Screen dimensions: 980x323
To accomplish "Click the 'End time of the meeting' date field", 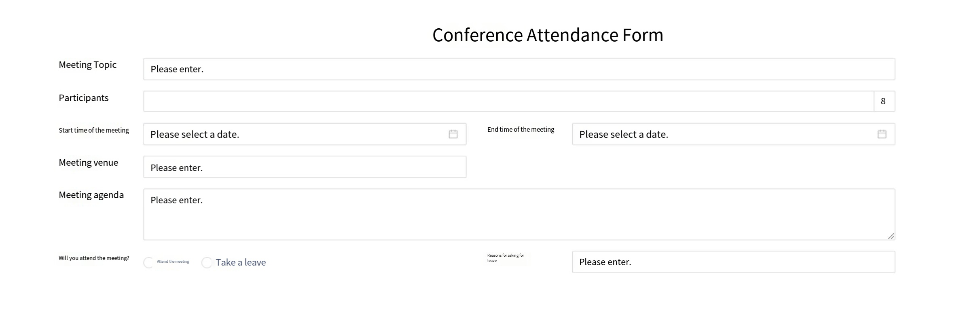I will point(726,134).
